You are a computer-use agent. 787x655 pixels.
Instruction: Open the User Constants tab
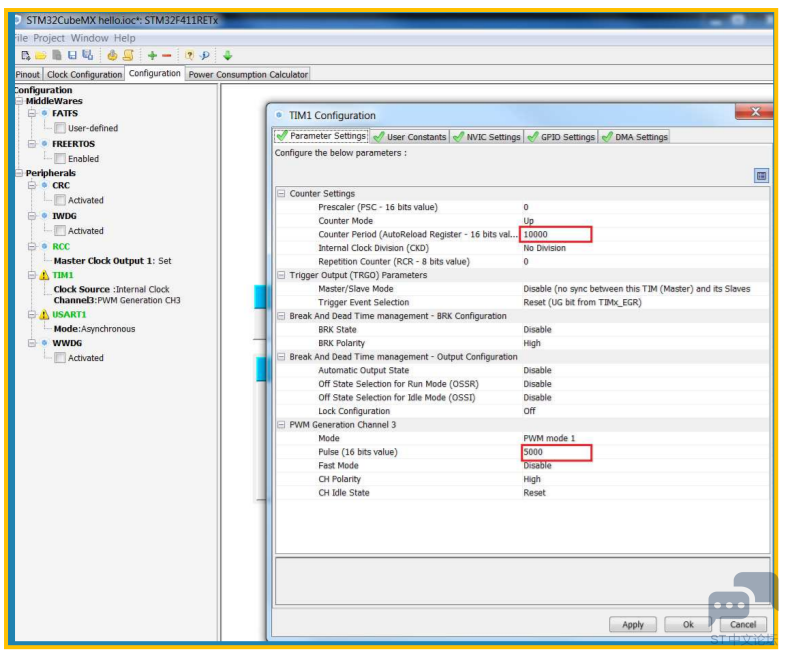(410, 137)
